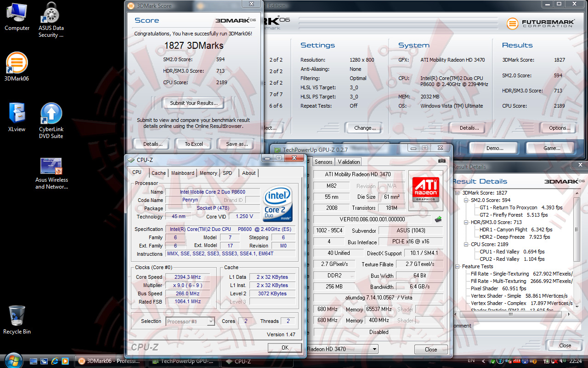Open the About tab in CPU-Z

coord(249,173)
